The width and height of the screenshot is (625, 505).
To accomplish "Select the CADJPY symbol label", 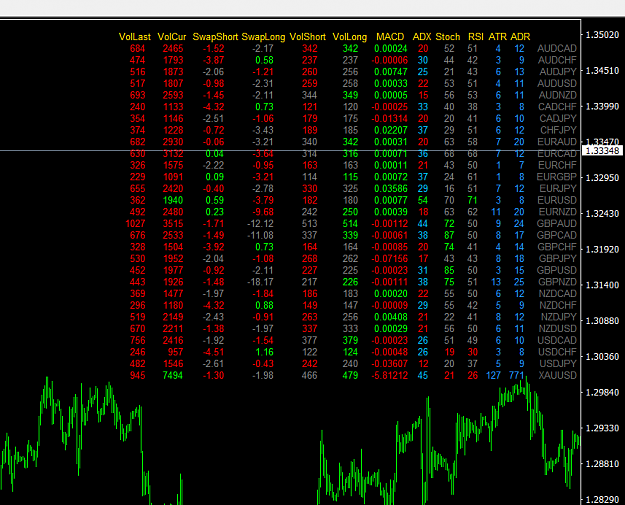I will (558, 118).
